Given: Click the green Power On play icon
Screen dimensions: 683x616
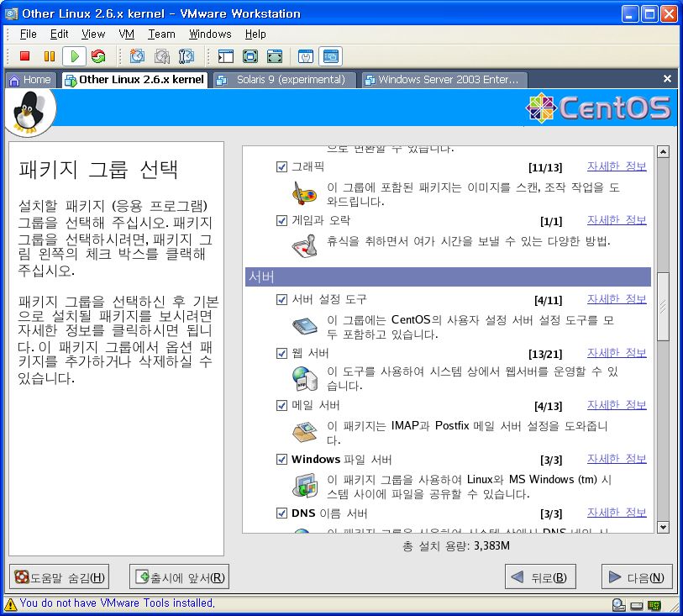Looking at the screenshot, I should click(x=74, y=56).
